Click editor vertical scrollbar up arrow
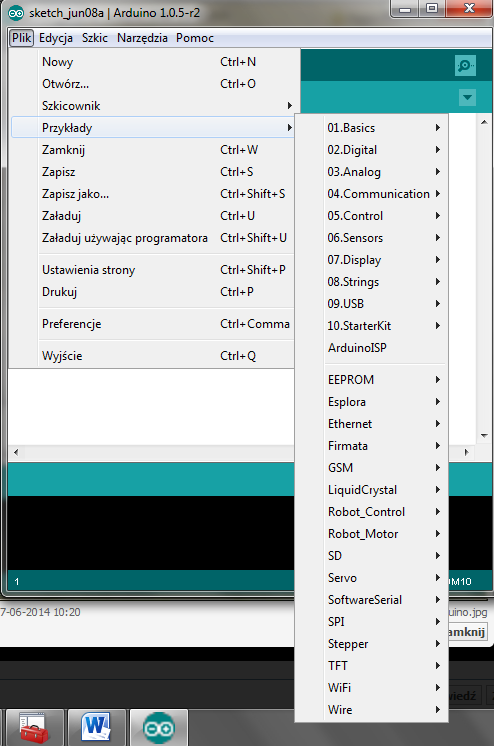This screenshot has height=746, width=494. coord(484,122)
